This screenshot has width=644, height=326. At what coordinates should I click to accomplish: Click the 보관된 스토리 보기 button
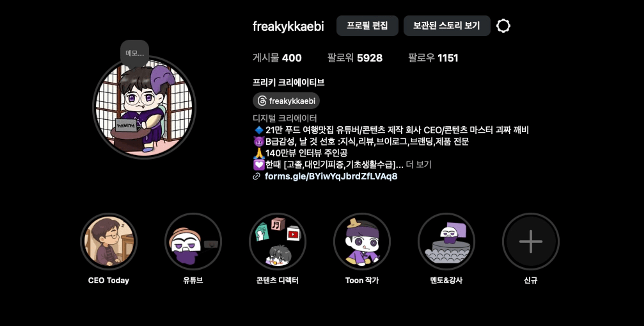447,26
